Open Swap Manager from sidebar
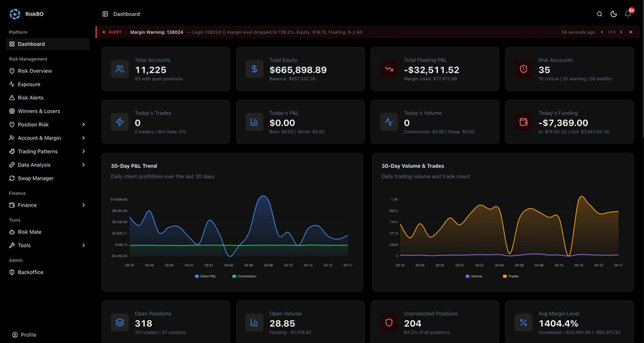Image resolution: width=644 pixels, height=343 pixels. [x=35, y=178]
